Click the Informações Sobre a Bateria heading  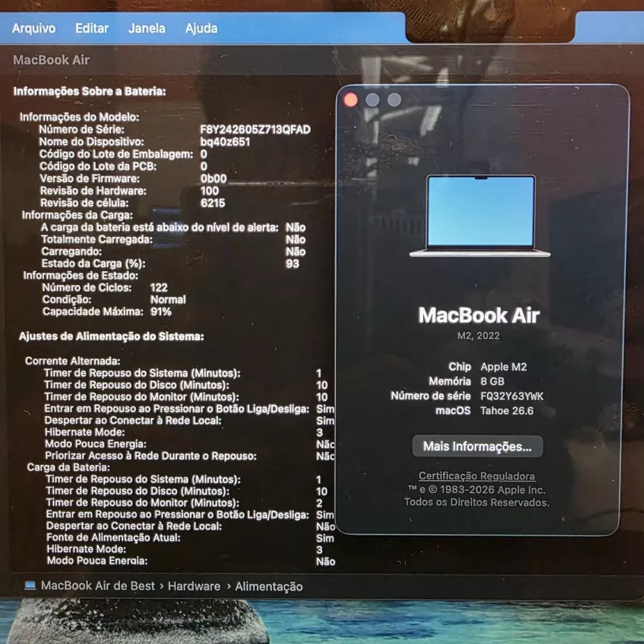point(90,91)
